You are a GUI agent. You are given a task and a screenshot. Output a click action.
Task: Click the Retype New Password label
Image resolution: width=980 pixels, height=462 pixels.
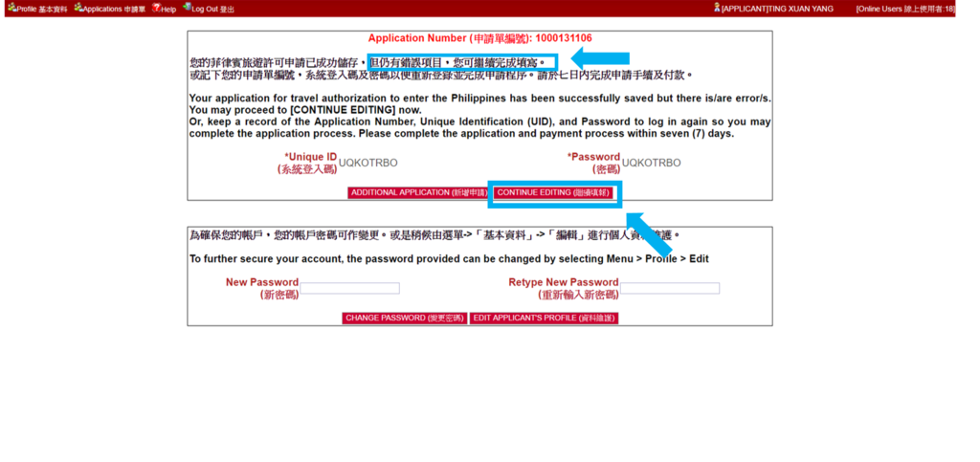[x=564, y=289]
